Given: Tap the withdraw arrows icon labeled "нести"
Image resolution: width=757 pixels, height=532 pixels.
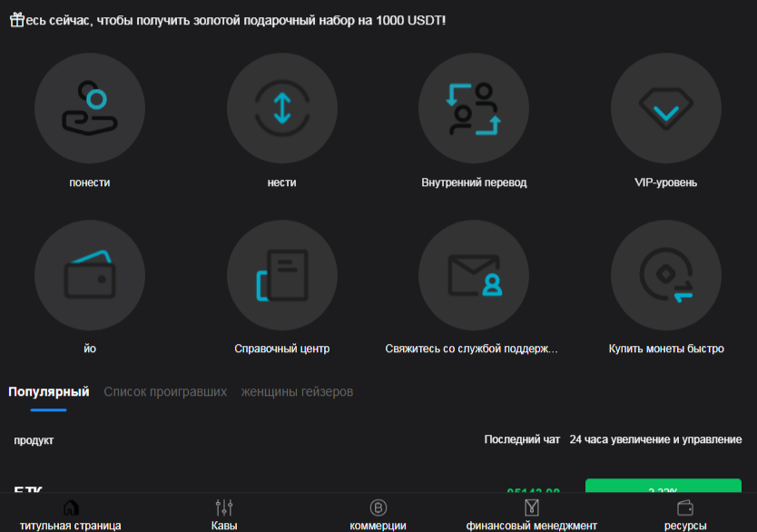Looking at the screenshot, I should (x=282, y=107).
